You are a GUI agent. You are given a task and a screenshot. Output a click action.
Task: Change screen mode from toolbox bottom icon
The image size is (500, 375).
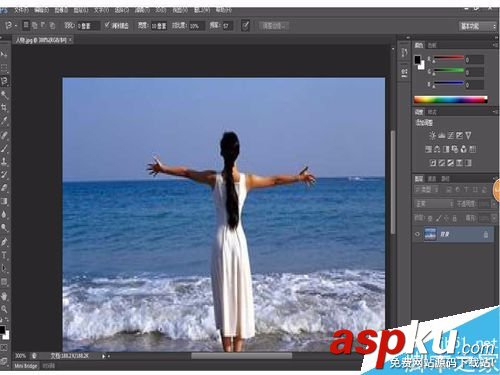click(x=4, y=361)
